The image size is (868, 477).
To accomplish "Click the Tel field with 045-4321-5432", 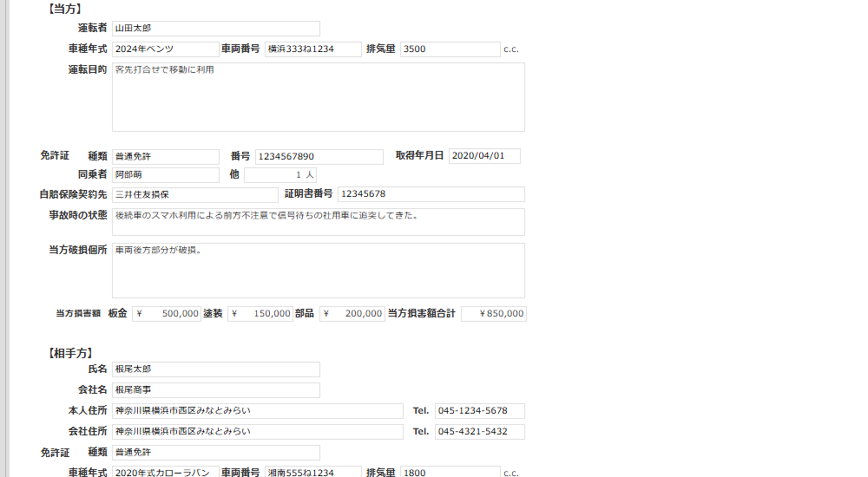I will point(480,432).
